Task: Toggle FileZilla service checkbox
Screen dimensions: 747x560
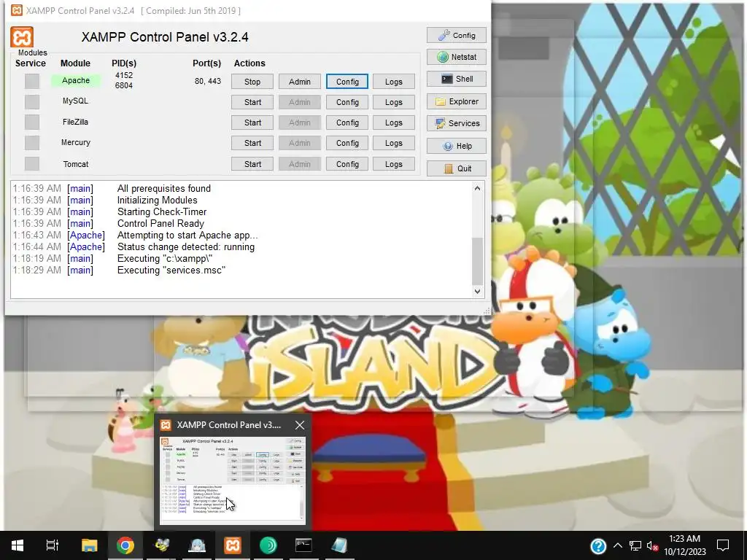Action: (x=32, y=122)
